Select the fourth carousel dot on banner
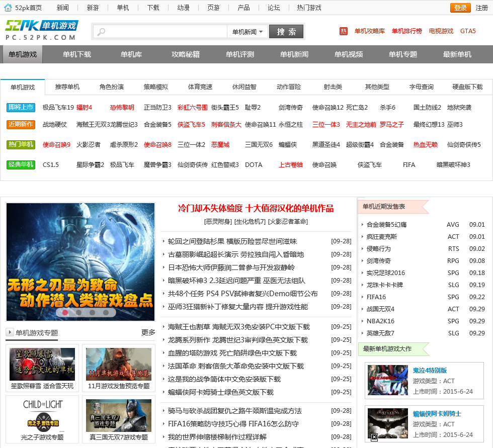The width and height of the screenshot is (493, 448). (106, 313)
